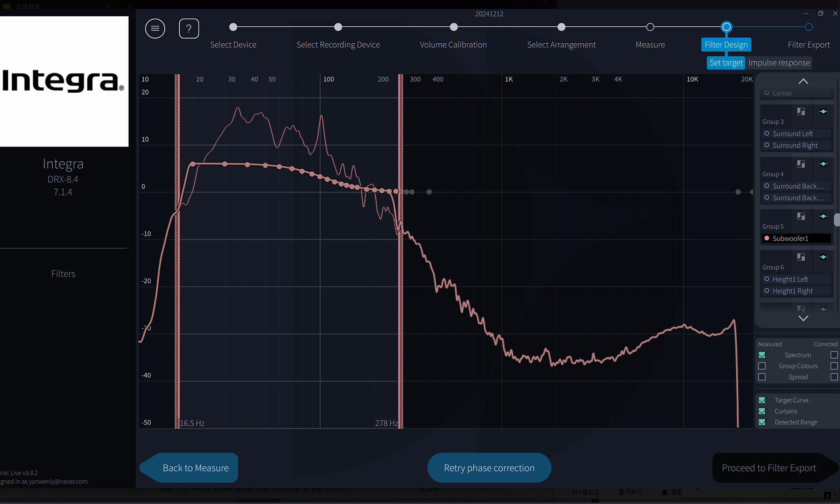Open the hamburger menu icon

tap(155, 28)
